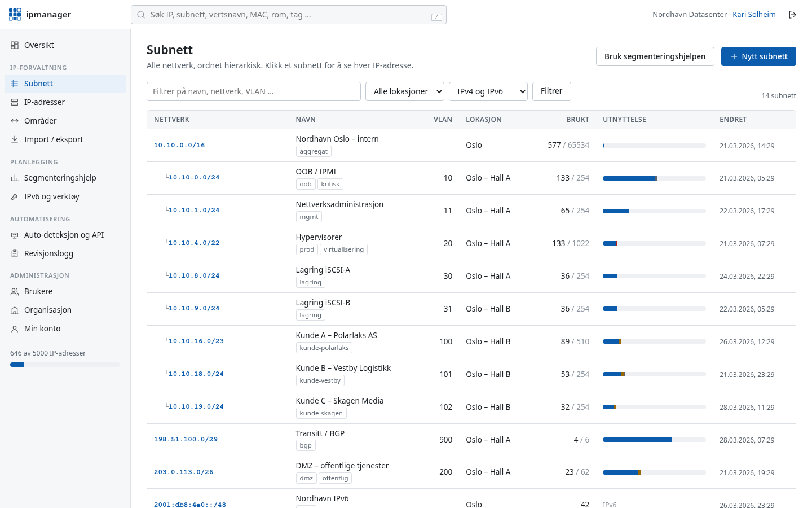Click the Revisjonslogg clipboard icon

coord(15,253)
